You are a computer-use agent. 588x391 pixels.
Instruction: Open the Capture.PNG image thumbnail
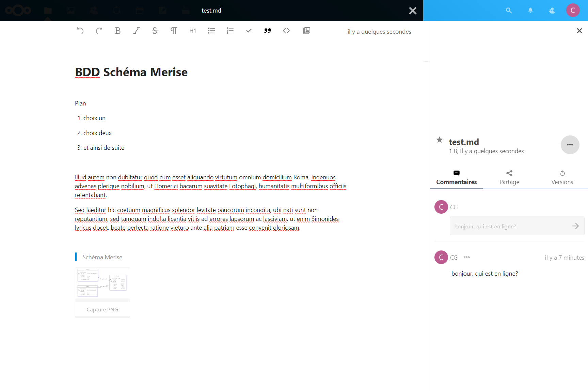[x=102, y=283]
